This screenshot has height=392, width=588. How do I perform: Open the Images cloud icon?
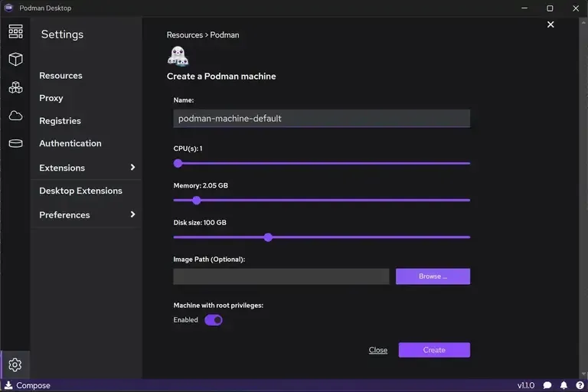coord(15,116)
